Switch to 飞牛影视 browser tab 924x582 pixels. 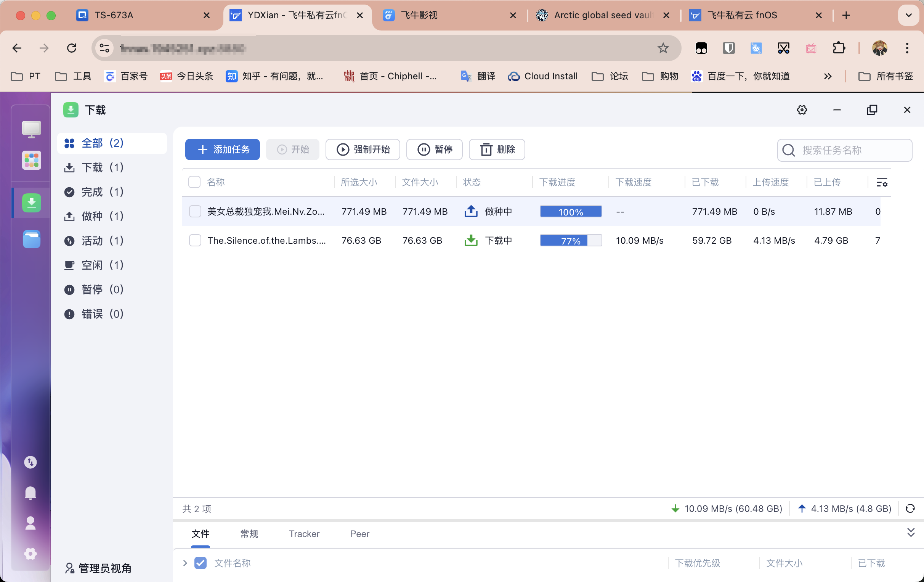point(449,15)
